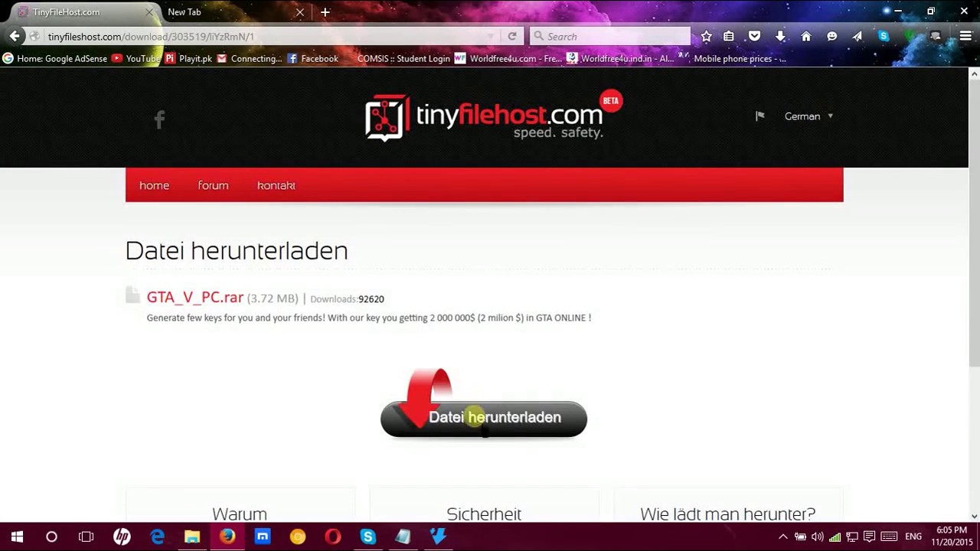Click file icon next to GTA_V_PC.rar
980x551 pixels.
click(132, 295)
